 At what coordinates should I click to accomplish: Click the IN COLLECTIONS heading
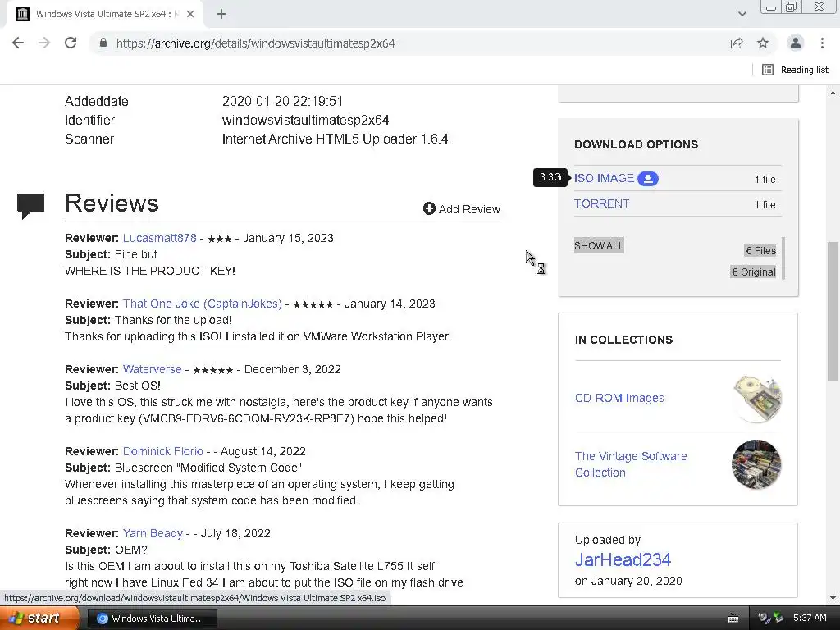pos(623,340)
